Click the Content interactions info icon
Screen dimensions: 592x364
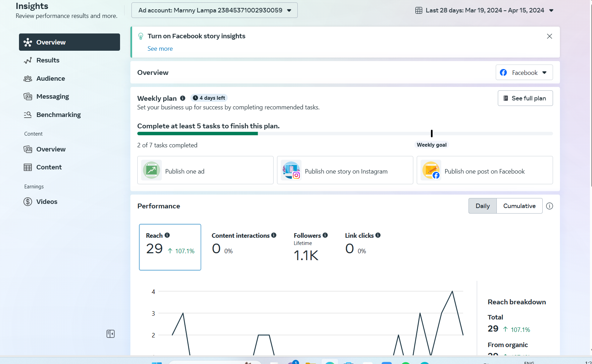pyautogui.click(x=274, y=235)
